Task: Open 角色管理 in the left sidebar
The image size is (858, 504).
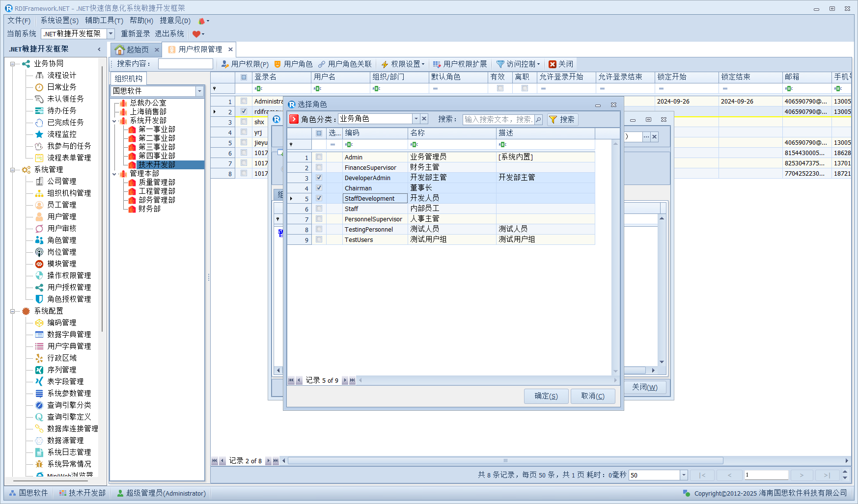Action: click(x=61, y=240)
